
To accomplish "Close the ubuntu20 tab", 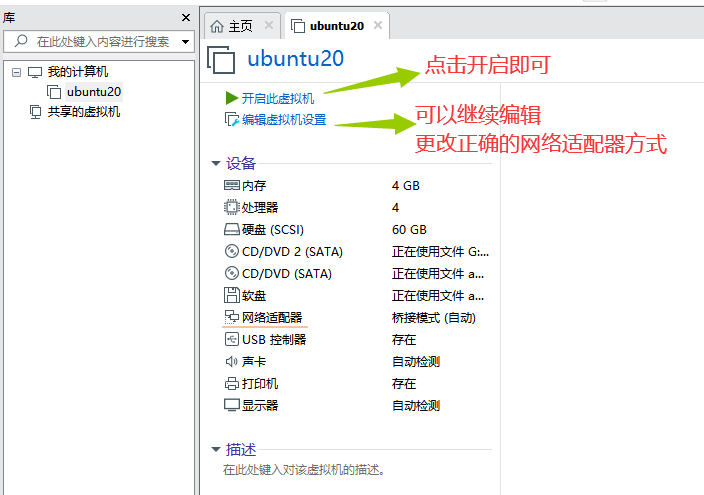I will [378, 25].
